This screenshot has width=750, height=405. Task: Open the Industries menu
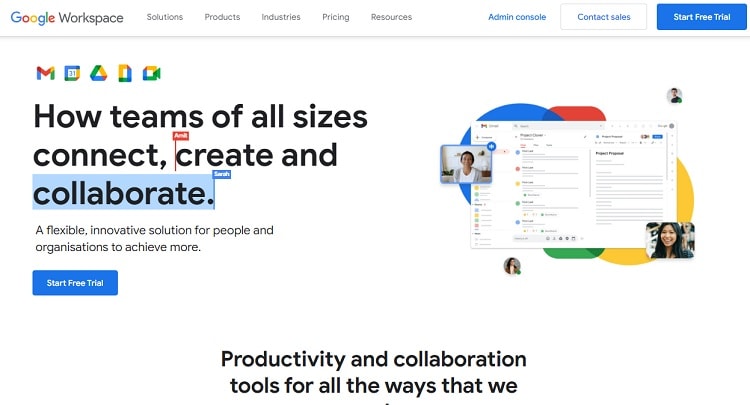[x=281, y=17]
